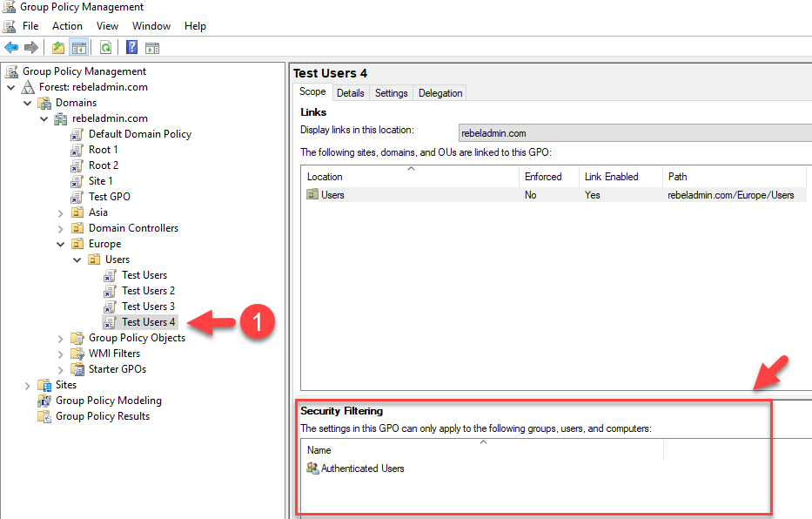Sort links by the Enforced column header
Viewport: 812px width, 519px height.
(x=543, y=177)
